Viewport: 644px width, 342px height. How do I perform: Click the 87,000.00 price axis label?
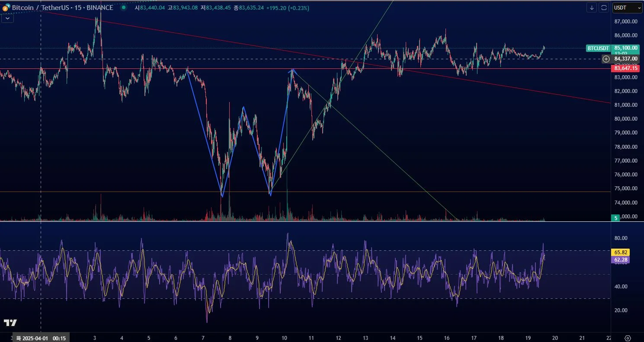[x=626, y=21]
